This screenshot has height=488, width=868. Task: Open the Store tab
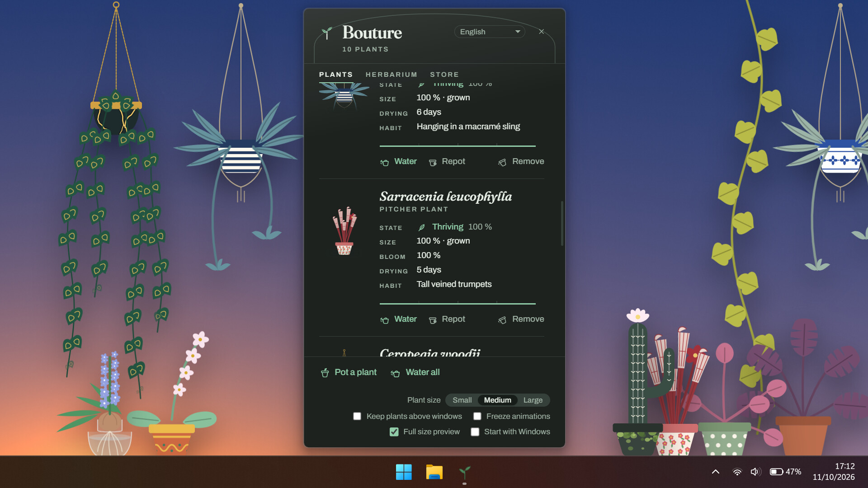point(444,75)
